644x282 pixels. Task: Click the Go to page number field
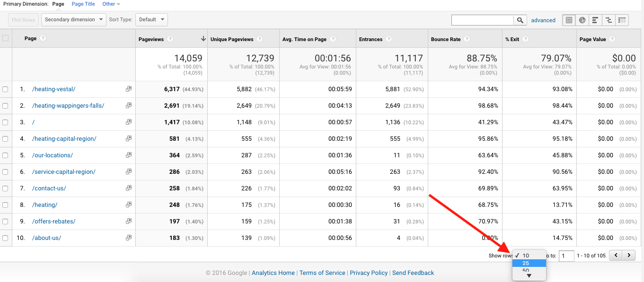[x=566, y=255]
